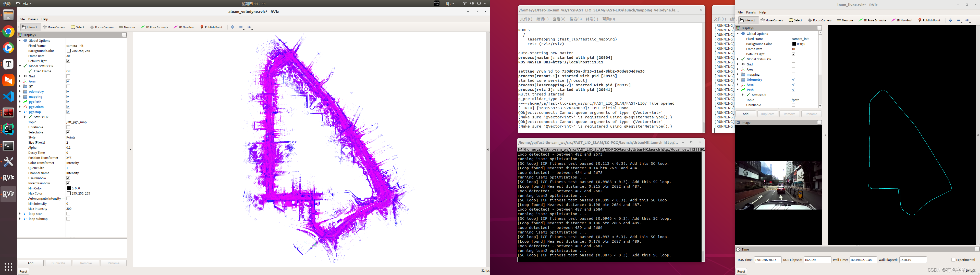Open the Panels menu in aloam RViz
Viewport: 980px width, 275px height.
(x=33, y=19)
